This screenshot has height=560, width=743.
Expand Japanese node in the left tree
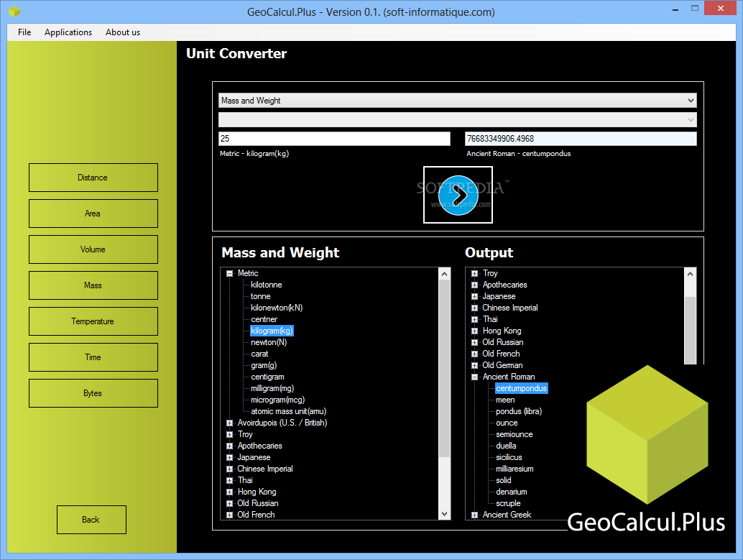tap(230, 458)
